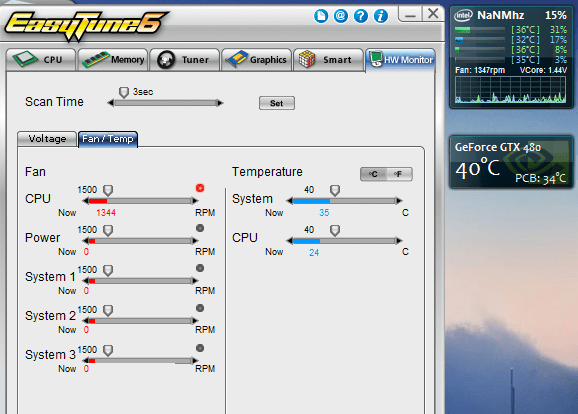This screenshot has width=578, height=414.
Task: Select the Graphics tab
Action: [x=256, y=59]
